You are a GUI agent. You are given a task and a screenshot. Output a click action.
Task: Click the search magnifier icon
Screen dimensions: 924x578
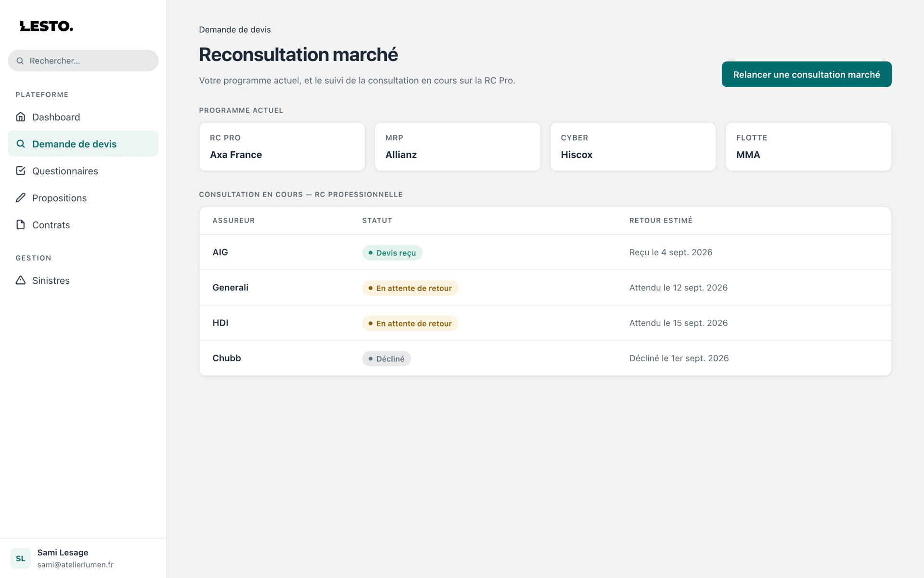coord(20,61)
